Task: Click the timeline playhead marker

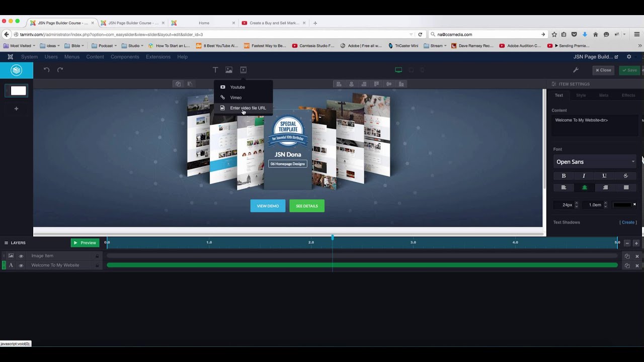Action: 333,237
